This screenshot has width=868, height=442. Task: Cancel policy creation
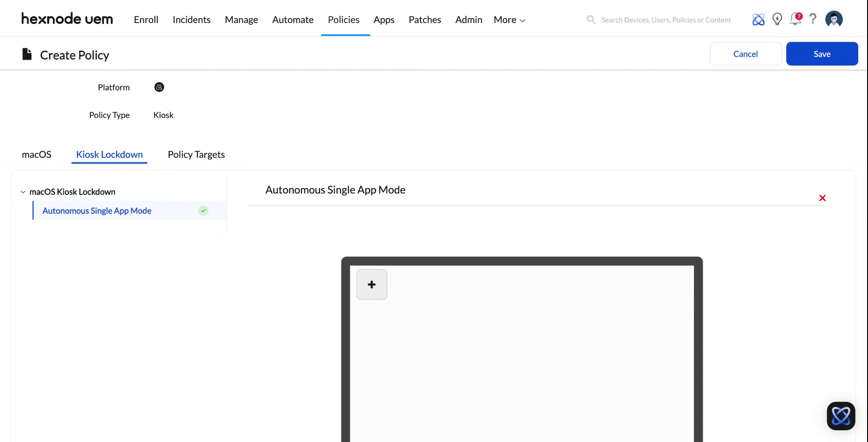point(745,53)
